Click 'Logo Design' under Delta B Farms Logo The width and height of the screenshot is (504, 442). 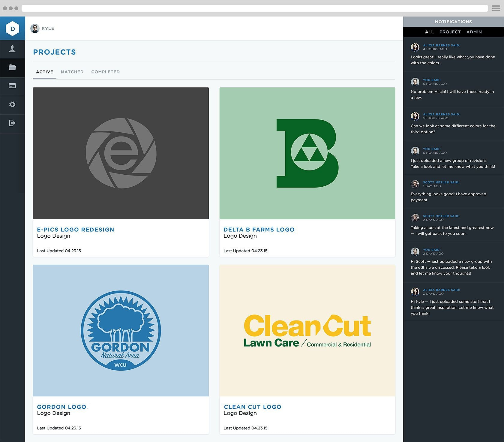pyautogui.click(x=240, y=236)
